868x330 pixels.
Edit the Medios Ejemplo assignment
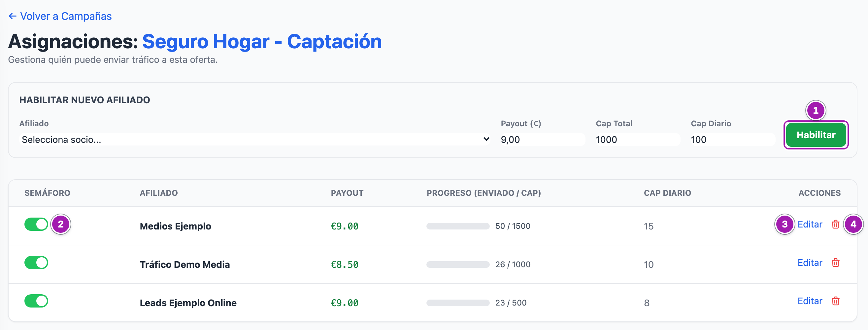810,225
